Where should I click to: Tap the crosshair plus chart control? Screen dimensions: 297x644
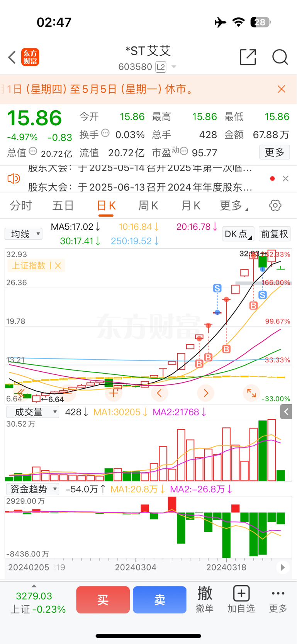(114, 393)
